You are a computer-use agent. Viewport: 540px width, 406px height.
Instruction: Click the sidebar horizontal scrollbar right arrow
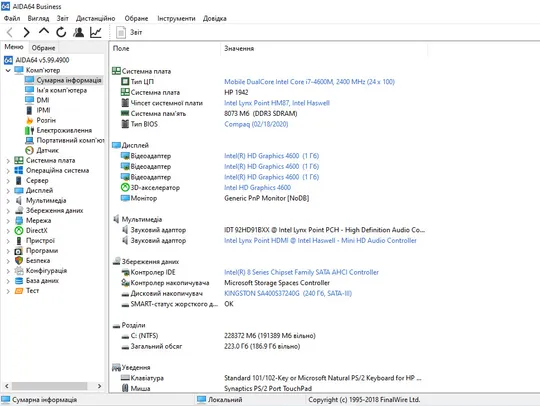click(100, 386)
